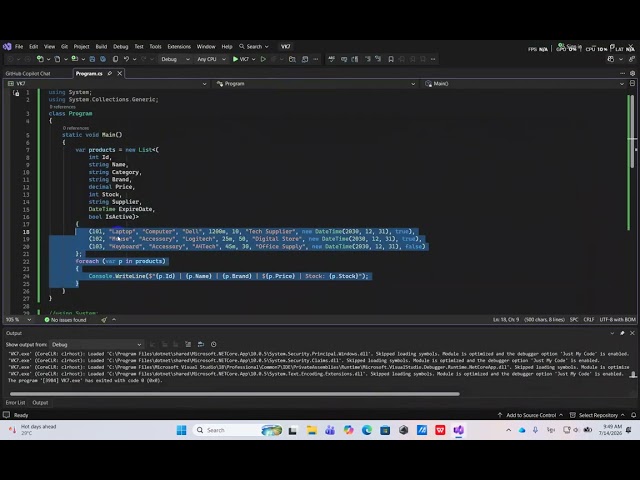Click the clear all output icon
This screenshot has height=480, width=640.
188,344
